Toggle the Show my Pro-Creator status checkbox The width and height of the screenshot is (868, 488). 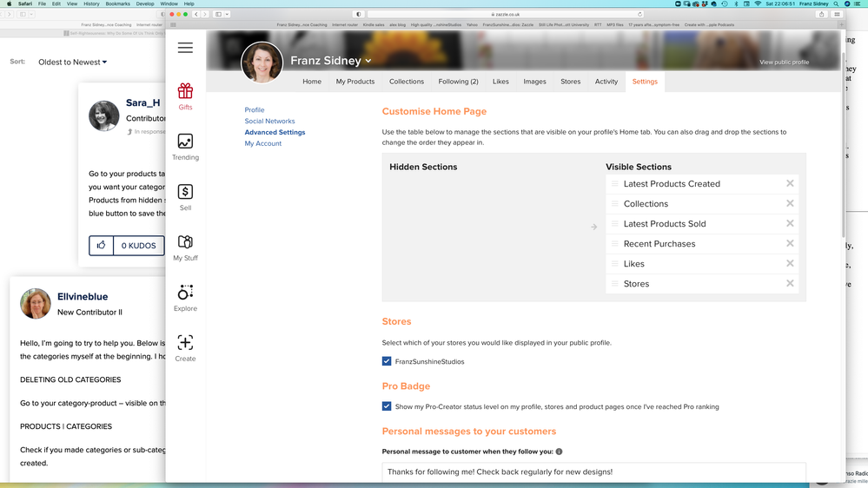coord(387,406)
